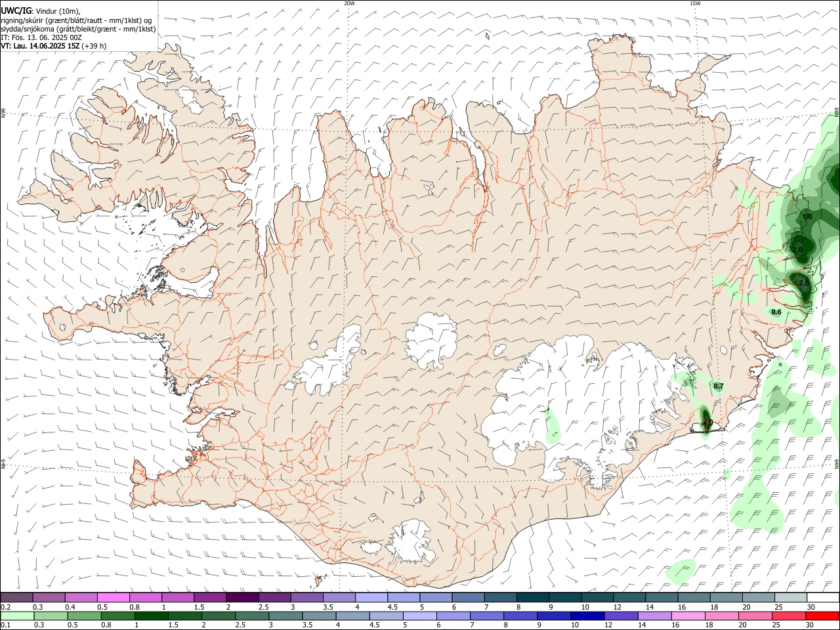Screen dimensions: 840x630
Task: Click the 'rigning/skúrir' legend description line
Action: pos(76,20)
